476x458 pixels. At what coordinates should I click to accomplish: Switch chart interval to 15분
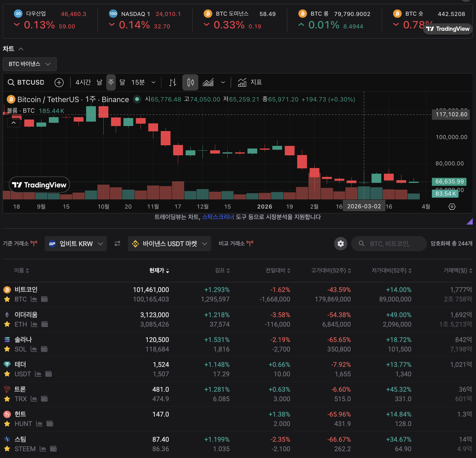(138, 82)
